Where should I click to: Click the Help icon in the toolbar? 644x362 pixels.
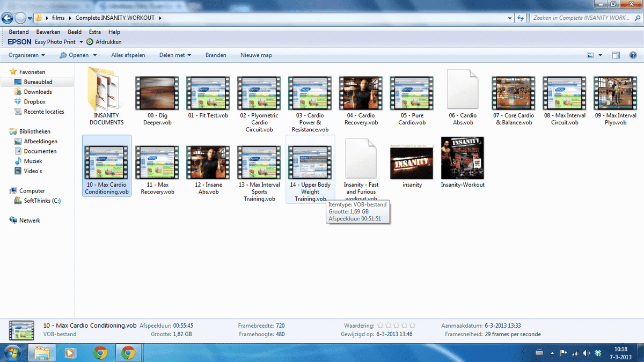pos(633,55)
